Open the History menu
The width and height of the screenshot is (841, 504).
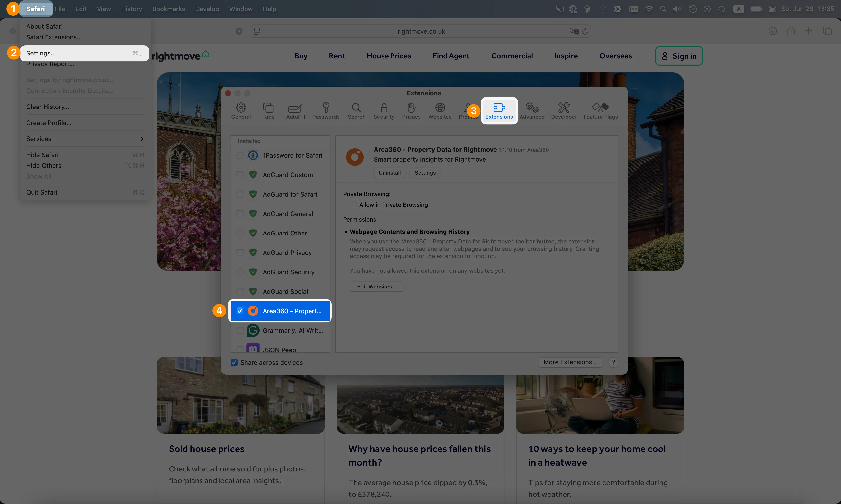pos(131,9)
